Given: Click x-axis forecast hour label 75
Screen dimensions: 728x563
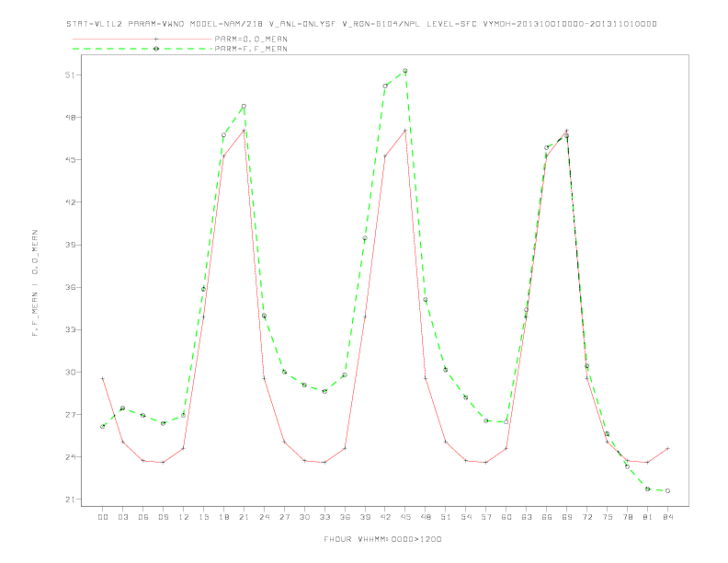Looking at the screenshot, I should pyautogui.click(x=608, y=517).
